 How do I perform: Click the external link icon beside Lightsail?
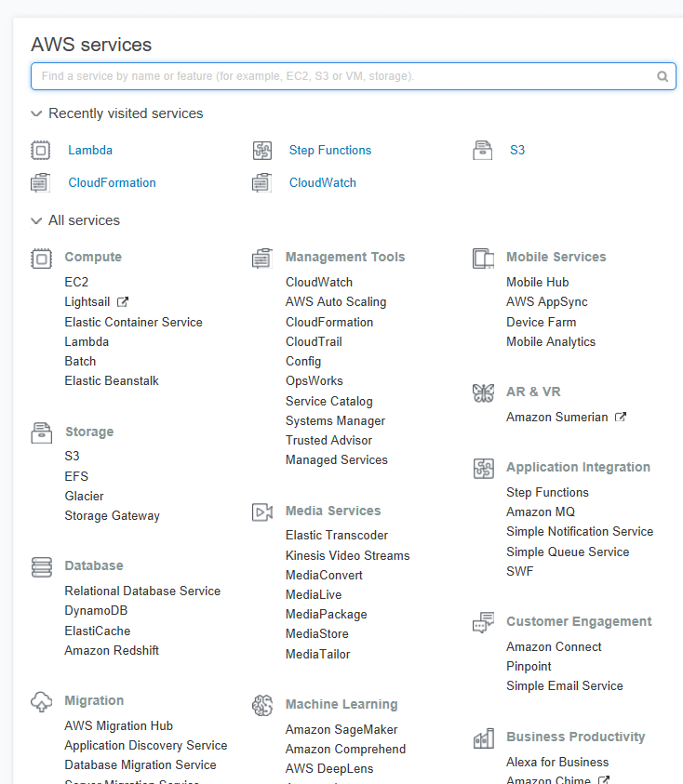pyautogui.click(x=123, y=302)
